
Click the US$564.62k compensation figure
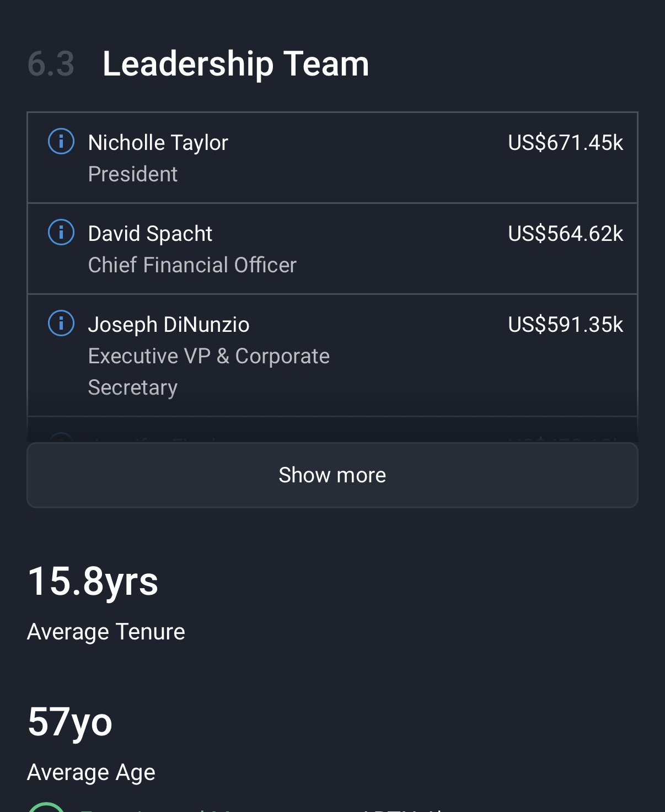tap(565, 234)
